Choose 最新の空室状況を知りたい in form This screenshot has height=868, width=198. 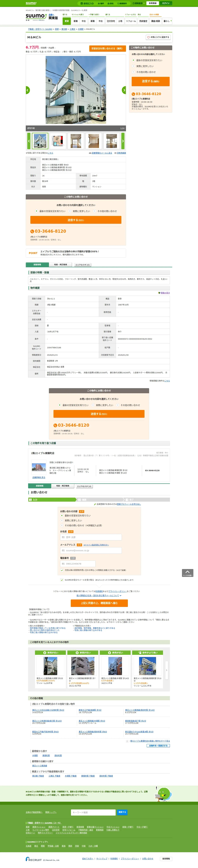tap(62, 516)
